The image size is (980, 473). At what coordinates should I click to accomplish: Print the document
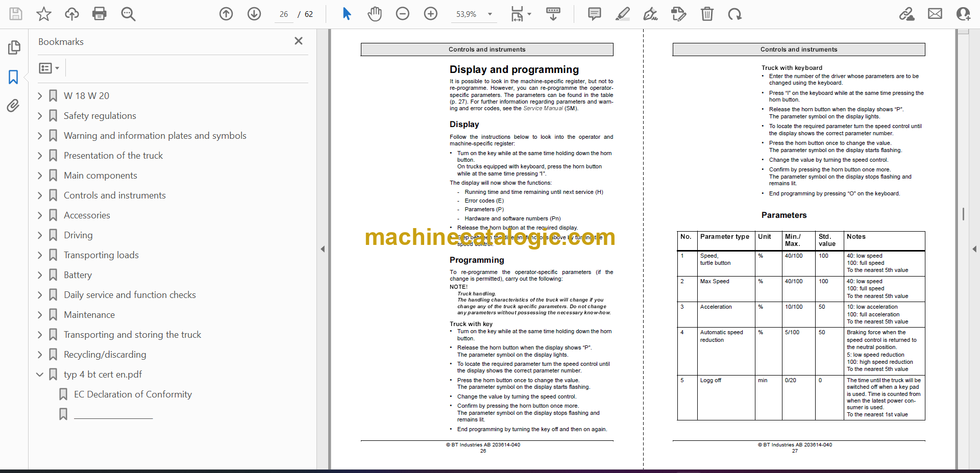[x=100, y=14]
